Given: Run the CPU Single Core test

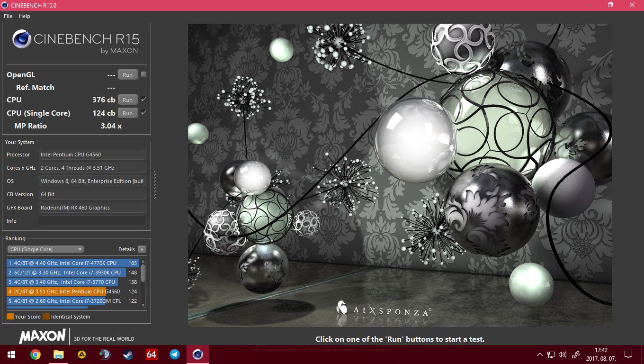Looking at the screenshot, I should [128, 113].
